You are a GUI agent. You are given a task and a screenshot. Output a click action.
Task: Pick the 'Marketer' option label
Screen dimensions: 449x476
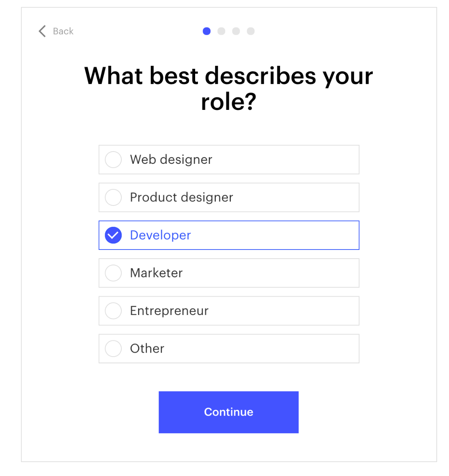[156, 273]
